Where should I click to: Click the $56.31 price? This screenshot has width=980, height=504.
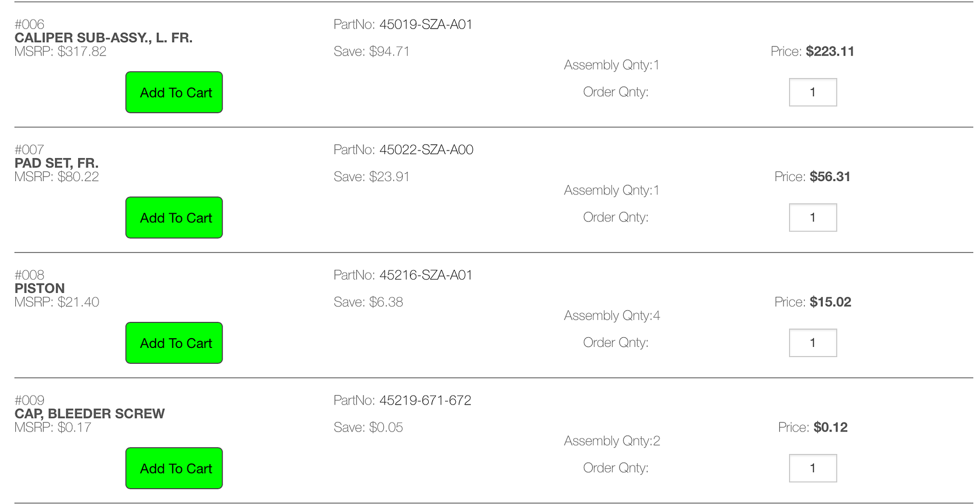(x=830, y=177)
